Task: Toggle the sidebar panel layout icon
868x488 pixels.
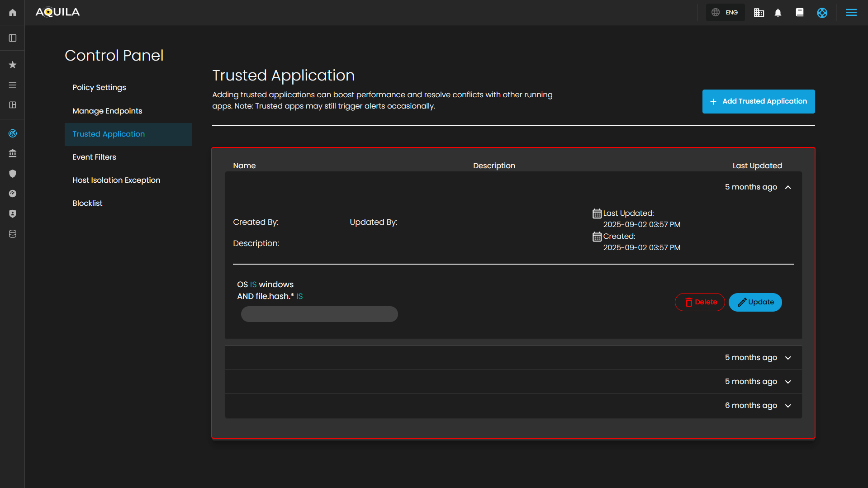Action: [13, 38]
